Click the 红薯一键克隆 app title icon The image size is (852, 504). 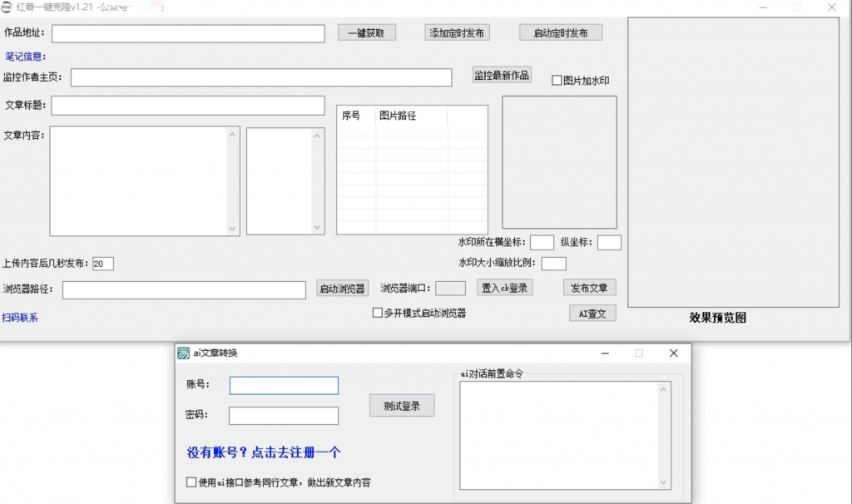pos(7,7)
